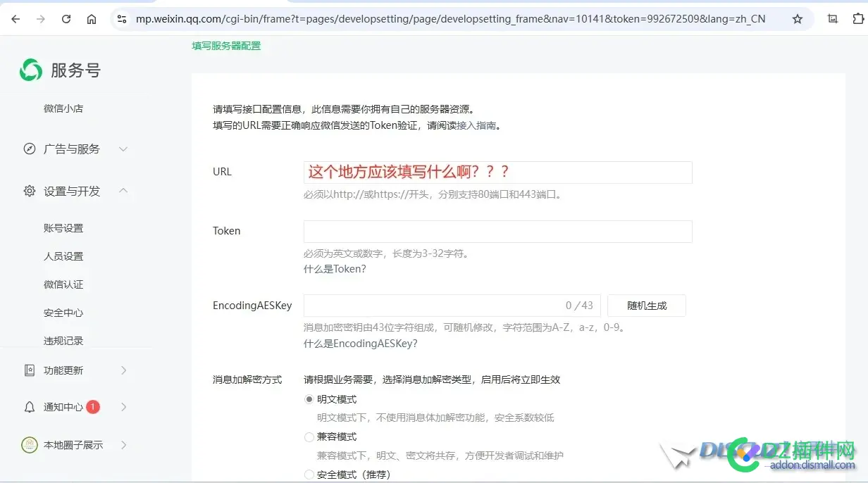Open 人员设置 sidebar item
This screenshot has width=868, height=483.
(x=63, y=256)
